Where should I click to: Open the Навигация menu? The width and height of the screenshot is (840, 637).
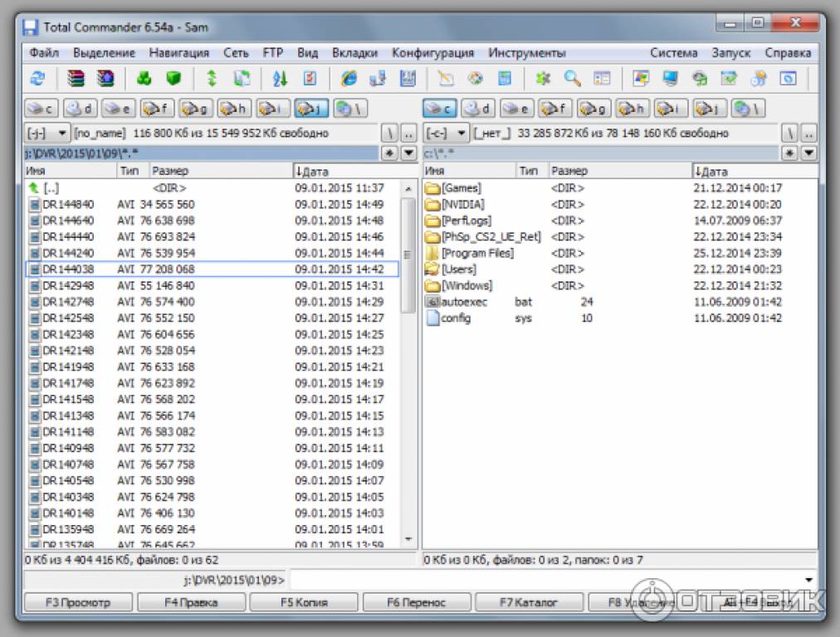tap(179, 53)
